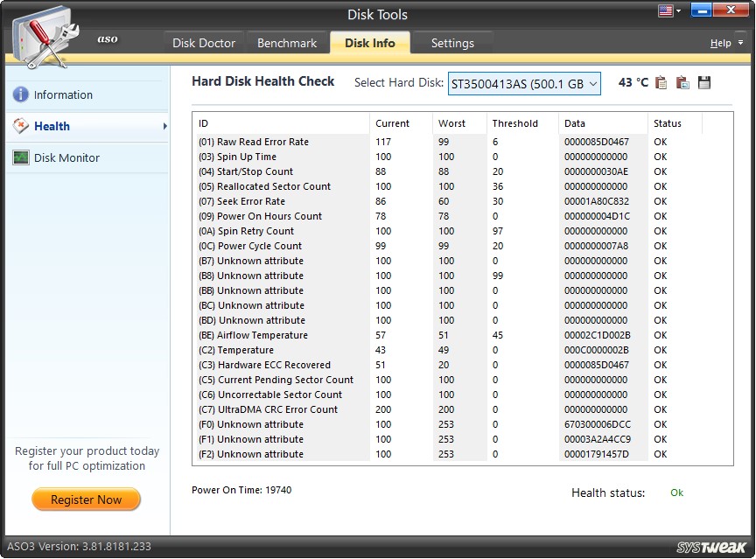Click the US flag language icon
Viewport: 756px width, 559px height.
pyautogui.click(x=666, y=10)
